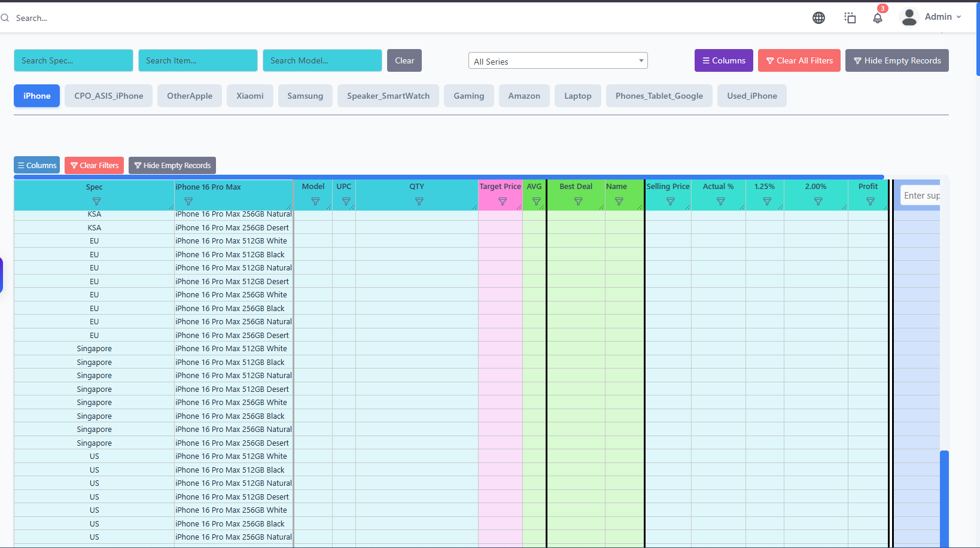Filter the Best Deal column

point(578,202)
